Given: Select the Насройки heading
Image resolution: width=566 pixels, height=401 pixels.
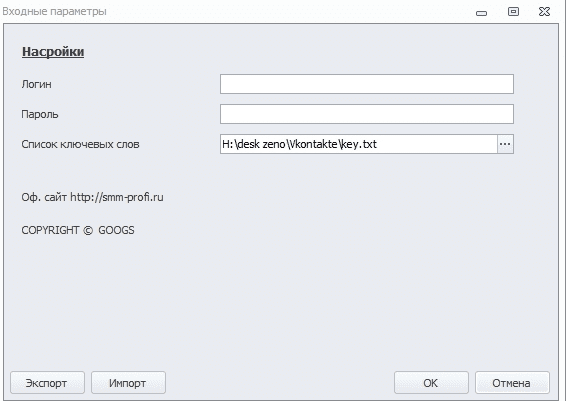Looking at the screenshot, I should tap(53, 52).
